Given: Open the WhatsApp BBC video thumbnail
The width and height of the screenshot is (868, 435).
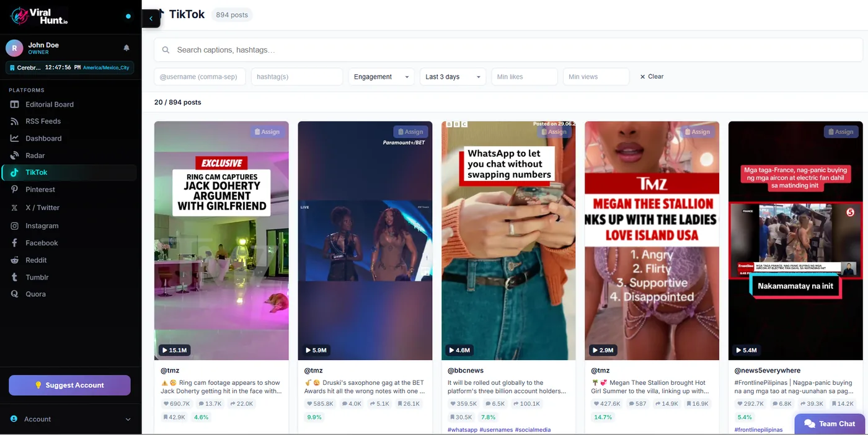Looking at the screenshot, I should [508, 240].
